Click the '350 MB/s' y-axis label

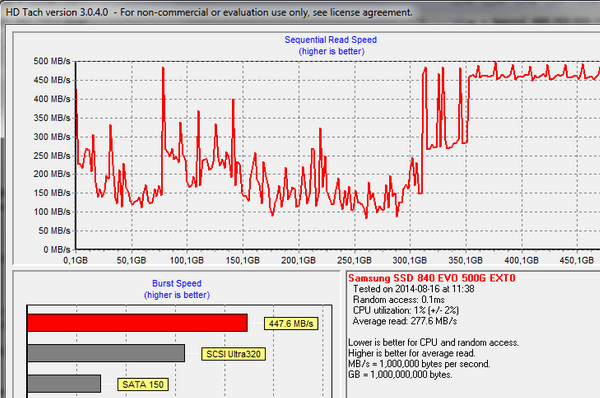[x=52, y=118]
